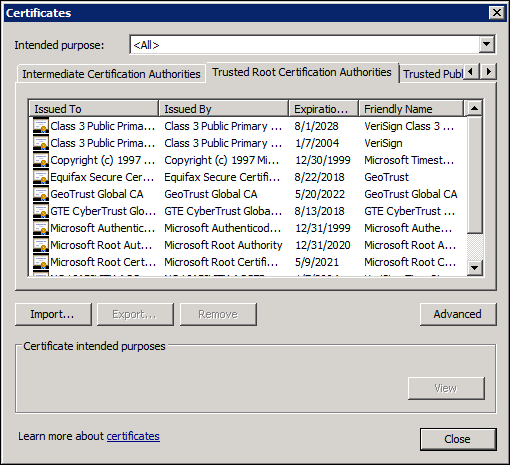Switch to Intermediate Certification Authorities tab
The width and height of the screenshot is (510, 465).
[x=111, y=74]
